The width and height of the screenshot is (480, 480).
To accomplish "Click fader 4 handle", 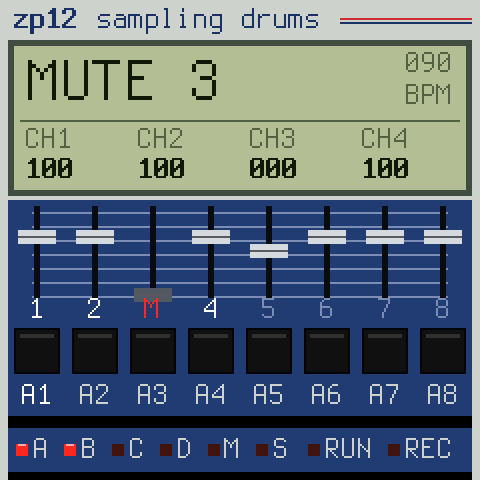I will tap(211, 237).
